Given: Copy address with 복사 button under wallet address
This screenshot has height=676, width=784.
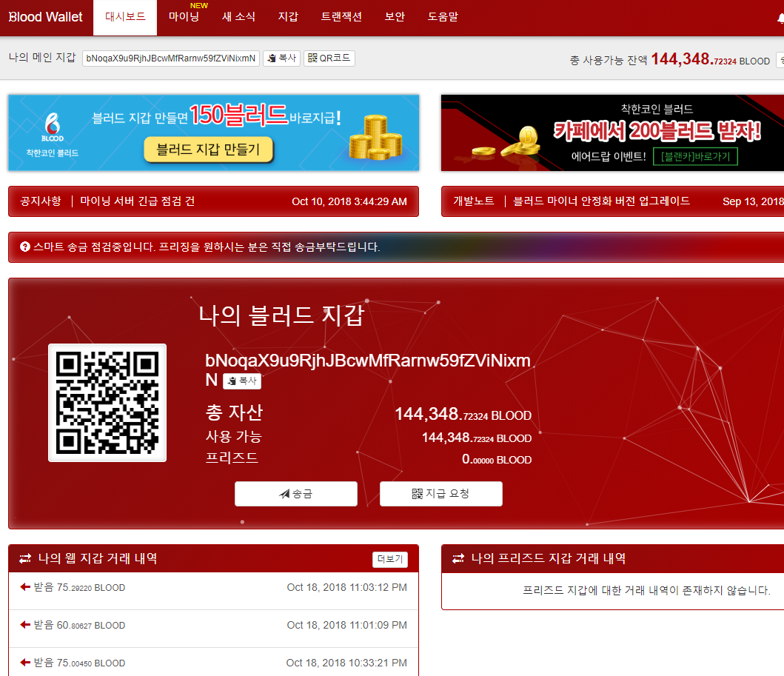Looking at the screenshot, I should click(242, 381).
